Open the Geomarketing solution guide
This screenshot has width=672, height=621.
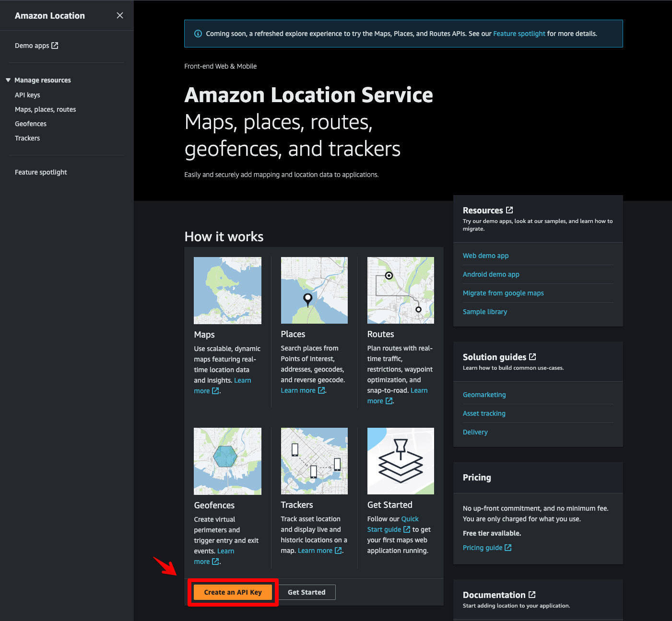[484, 395]
